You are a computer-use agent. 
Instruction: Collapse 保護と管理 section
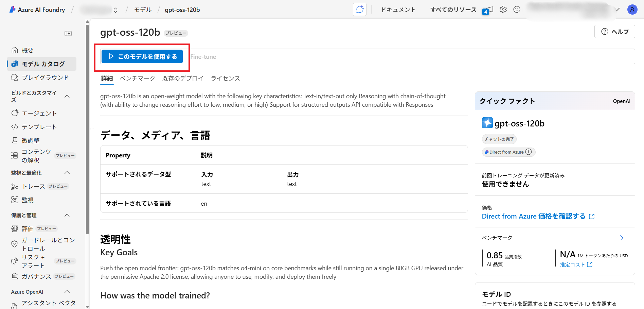(x=67, y=215)
